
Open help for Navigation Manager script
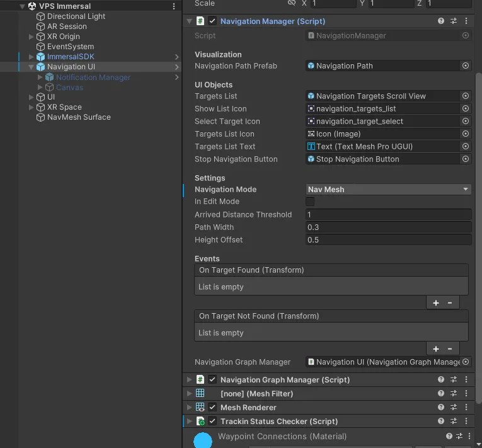pyautogui.click(x=441, y=21)
